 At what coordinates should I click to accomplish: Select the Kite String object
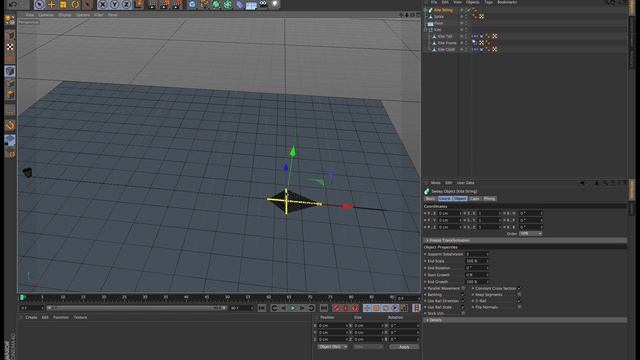443,10
